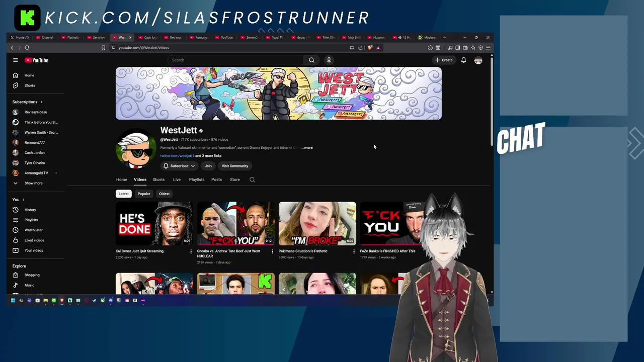Switch to the Asmongold browser tab
The width and height of the screenshot is (644, 362).
(199, 37)
